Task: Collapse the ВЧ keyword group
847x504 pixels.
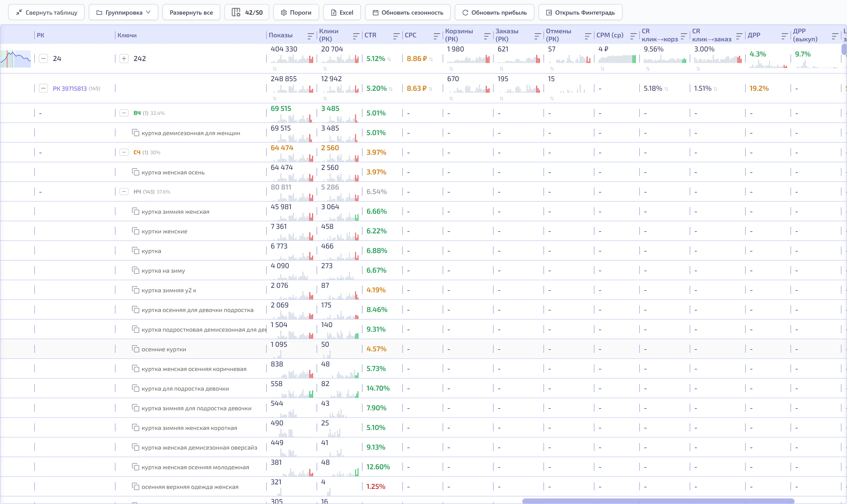Action: [x=124, y=113]
